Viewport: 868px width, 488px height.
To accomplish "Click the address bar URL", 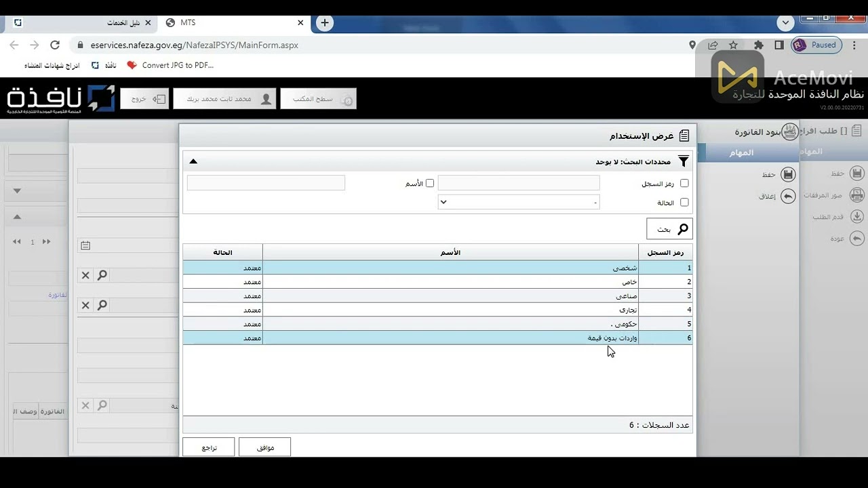I will click(194, 45).
